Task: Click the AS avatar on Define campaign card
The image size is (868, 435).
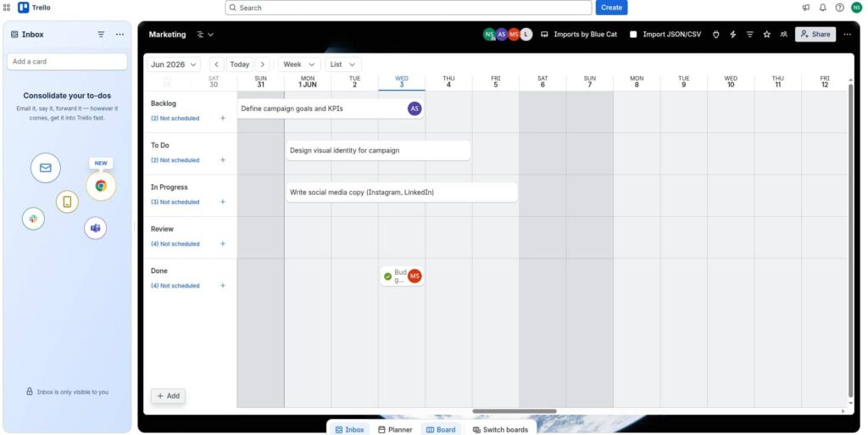Action: (x=415, y=109)
